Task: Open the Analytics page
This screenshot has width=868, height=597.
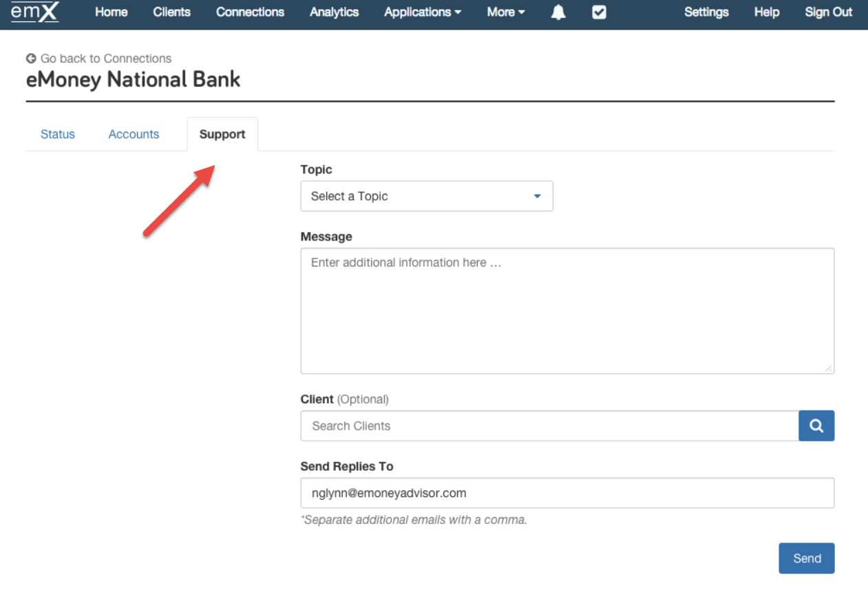Action: [334, 12]
